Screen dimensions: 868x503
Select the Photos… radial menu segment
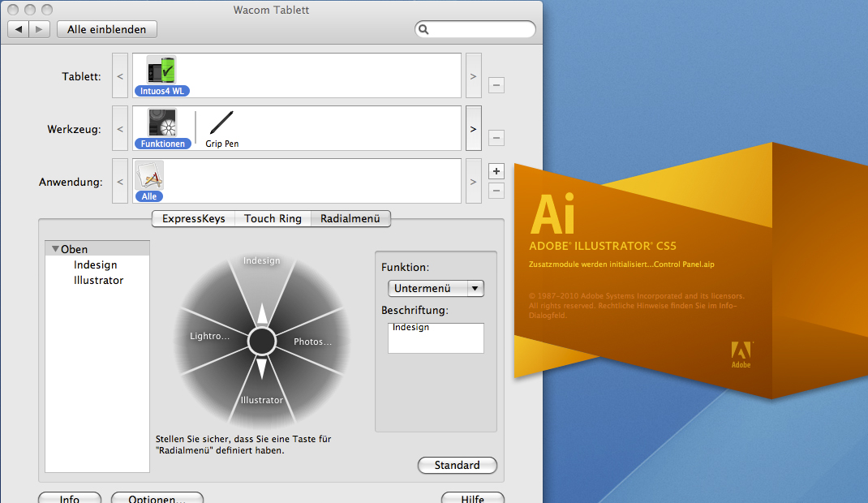point(313,342)
